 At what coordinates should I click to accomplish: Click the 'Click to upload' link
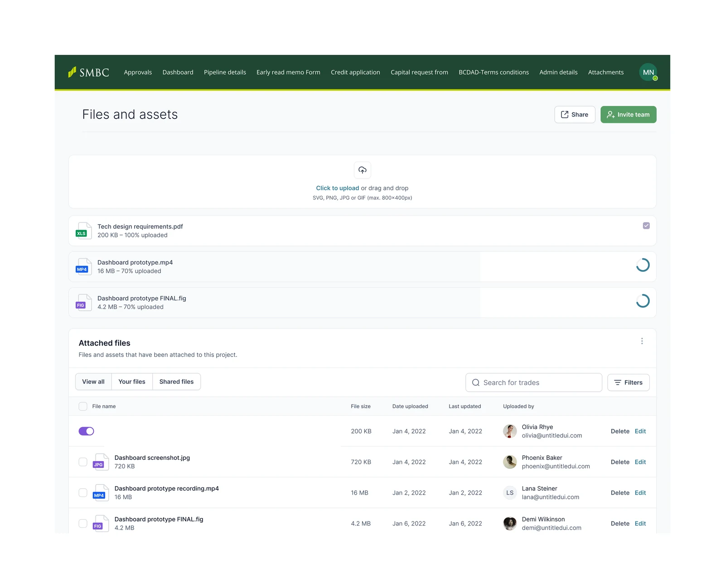(x=338, y=188)
